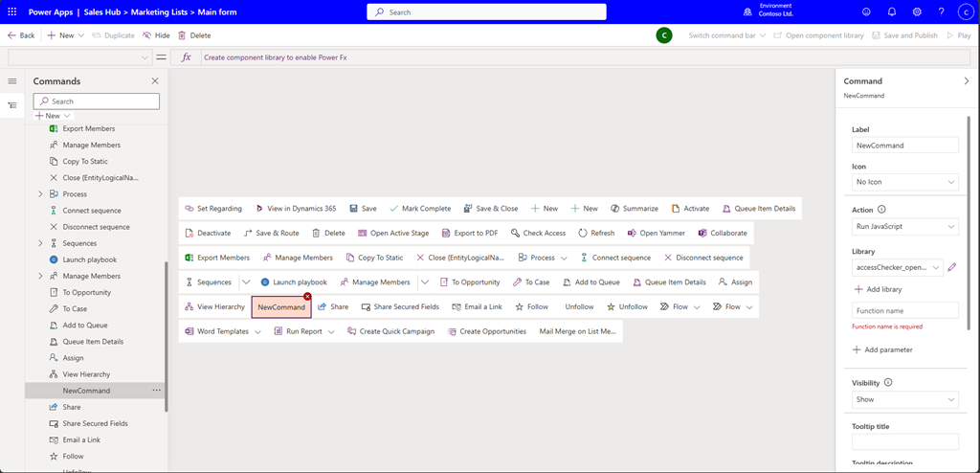Click Save & Close on the command bar

click(491, 209)
